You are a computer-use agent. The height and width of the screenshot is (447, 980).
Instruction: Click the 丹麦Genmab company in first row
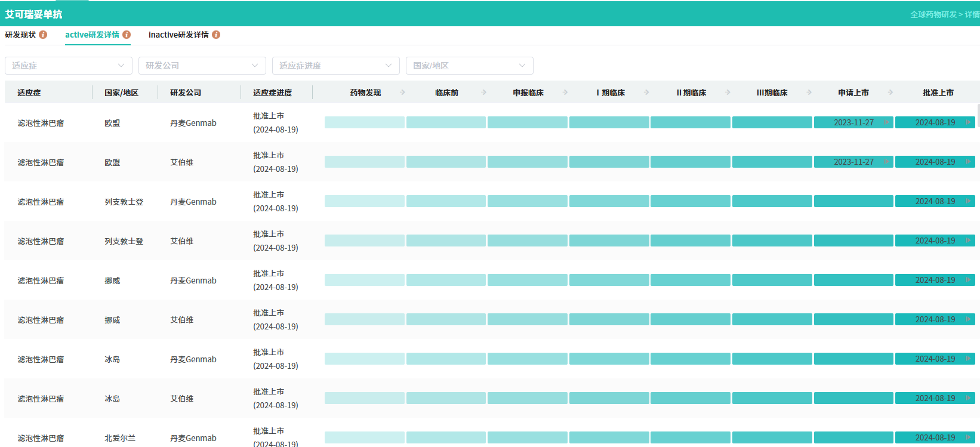point(193,123)
